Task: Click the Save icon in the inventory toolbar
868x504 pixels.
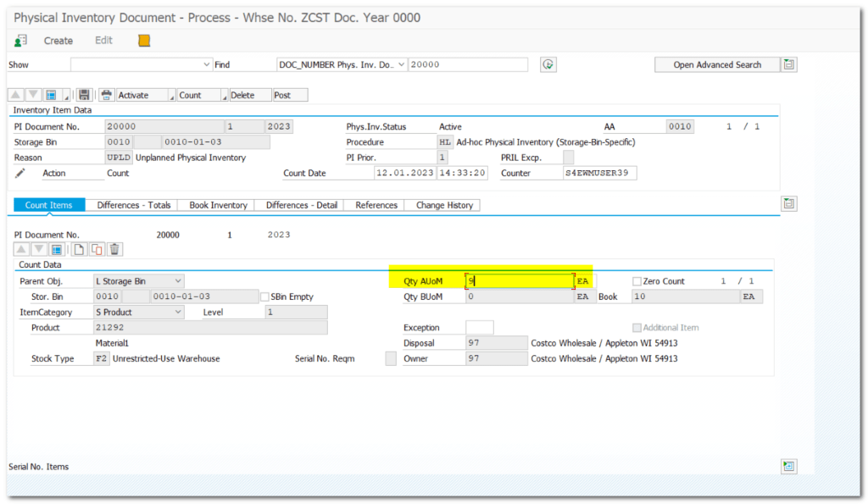Action: pos(83,95)
